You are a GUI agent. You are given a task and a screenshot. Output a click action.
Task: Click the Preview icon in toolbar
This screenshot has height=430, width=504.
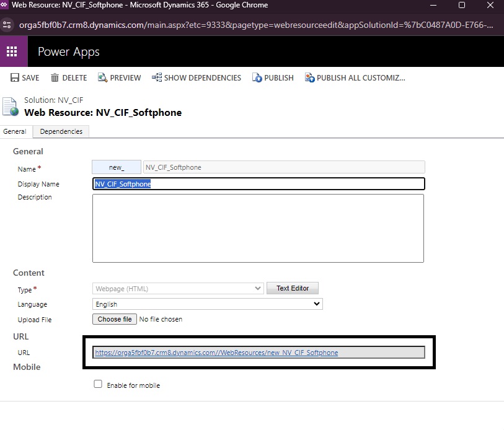103,78
